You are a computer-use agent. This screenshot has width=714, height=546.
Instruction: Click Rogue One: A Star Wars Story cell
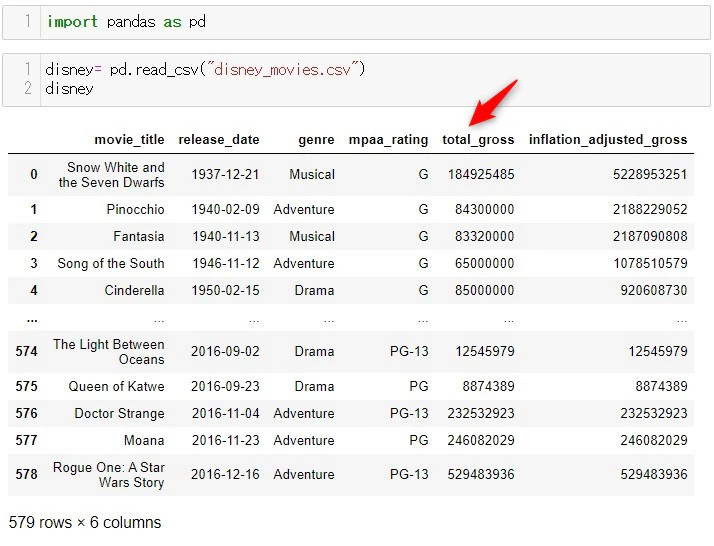pyautogui.click(x=109, y=475)
